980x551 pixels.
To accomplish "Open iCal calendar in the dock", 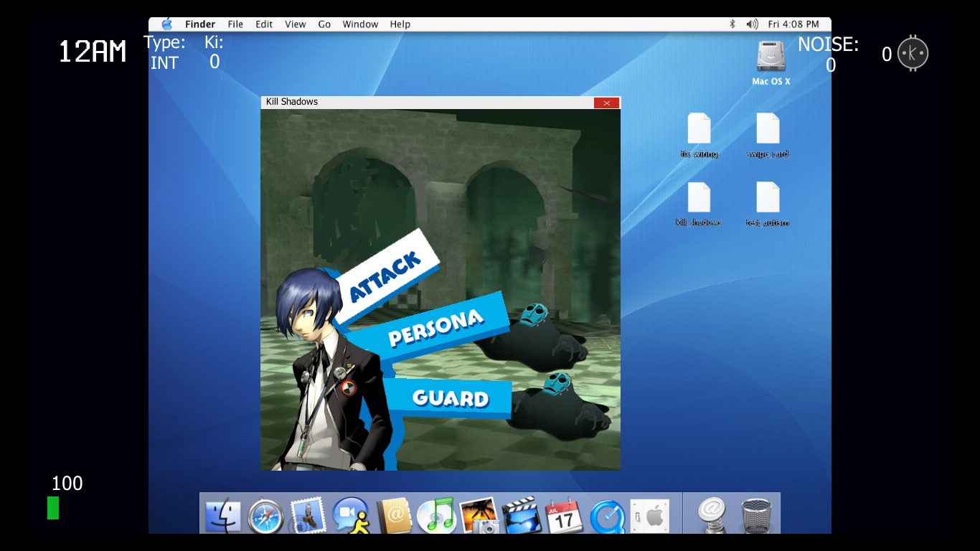I will (564, 516).
